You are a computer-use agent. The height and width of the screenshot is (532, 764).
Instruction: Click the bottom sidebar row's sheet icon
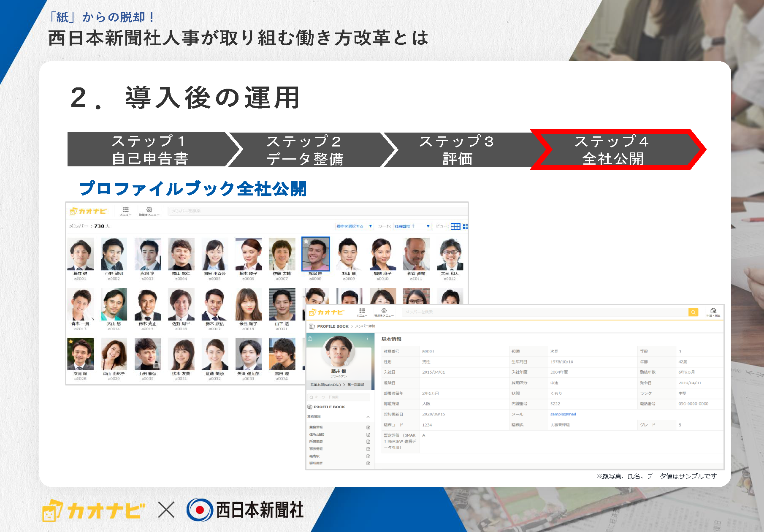click(x=368, y=463)
